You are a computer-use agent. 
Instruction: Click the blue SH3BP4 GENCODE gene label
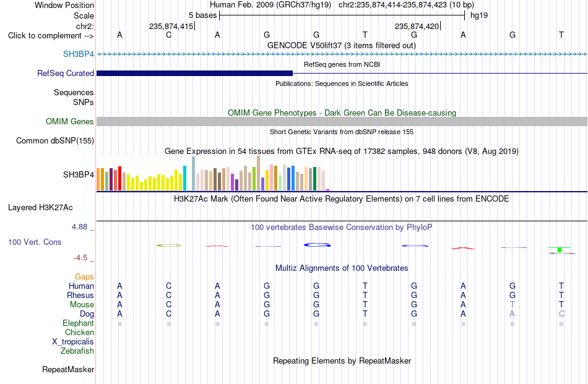79,54
